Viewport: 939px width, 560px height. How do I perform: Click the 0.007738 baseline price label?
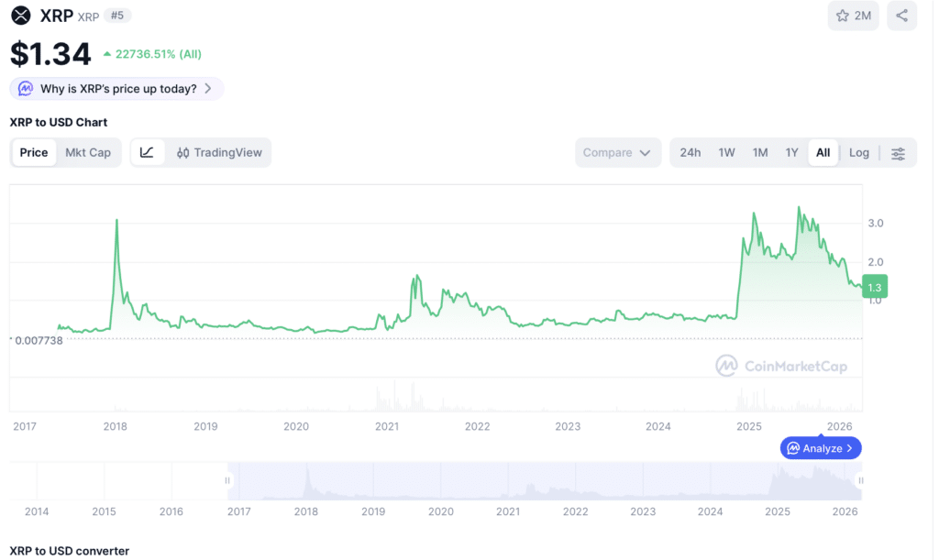[39, 340]
